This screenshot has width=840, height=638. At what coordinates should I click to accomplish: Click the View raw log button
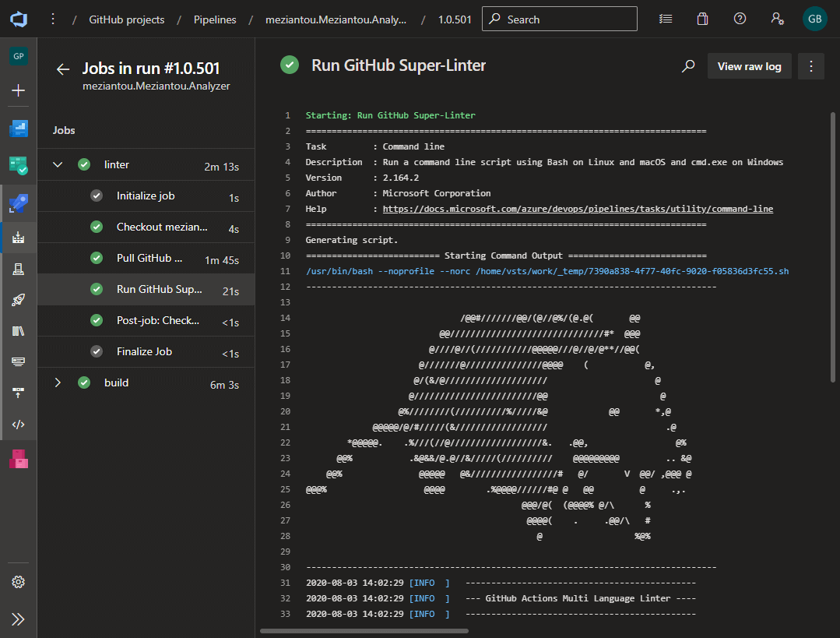coord(749,66)
